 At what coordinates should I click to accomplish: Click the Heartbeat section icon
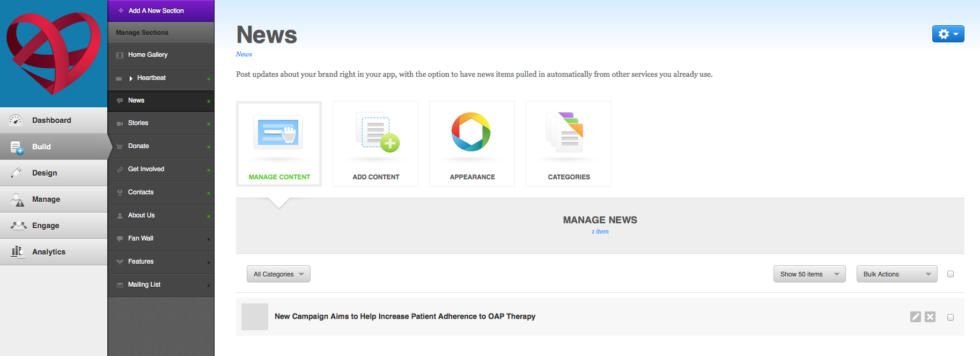point(119,78)
